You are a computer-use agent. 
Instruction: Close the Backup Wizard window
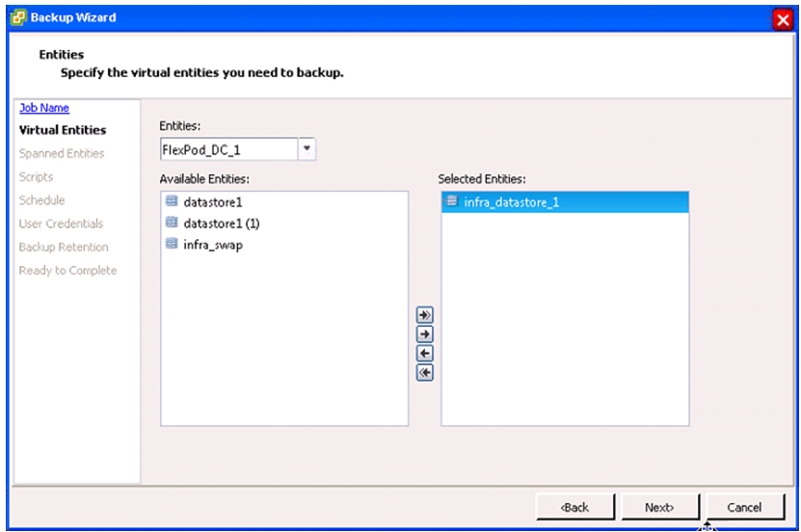point(782,20)
